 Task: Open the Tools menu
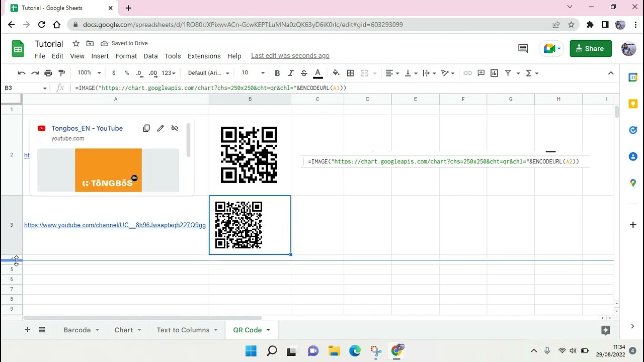click(x=173, y=56)
